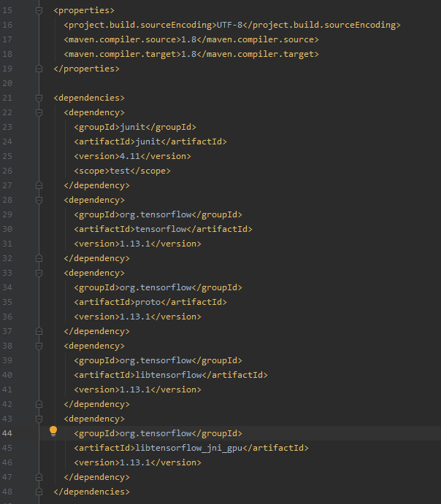The width and height of the screenshot is (441, 504).
Task: Click version 1.13.1 on line 41
Action: (x=135, y=389)
